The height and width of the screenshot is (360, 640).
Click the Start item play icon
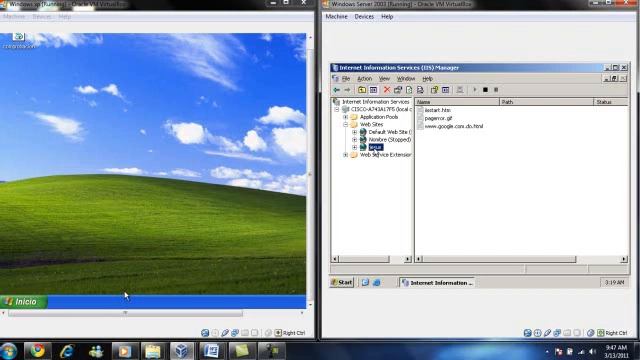pyautogui.click(x=474, y=90)
